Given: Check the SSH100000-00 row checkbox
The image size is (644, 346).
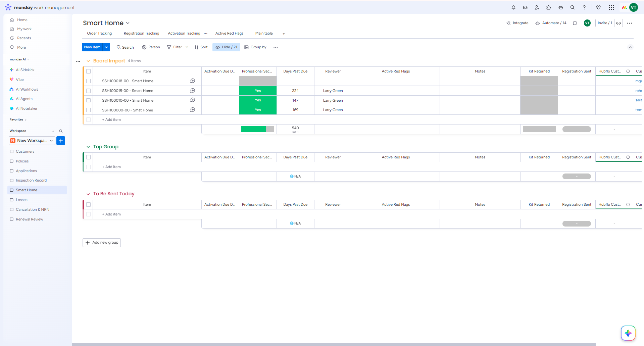Looking at the screenshot, I should click(89, 110).
